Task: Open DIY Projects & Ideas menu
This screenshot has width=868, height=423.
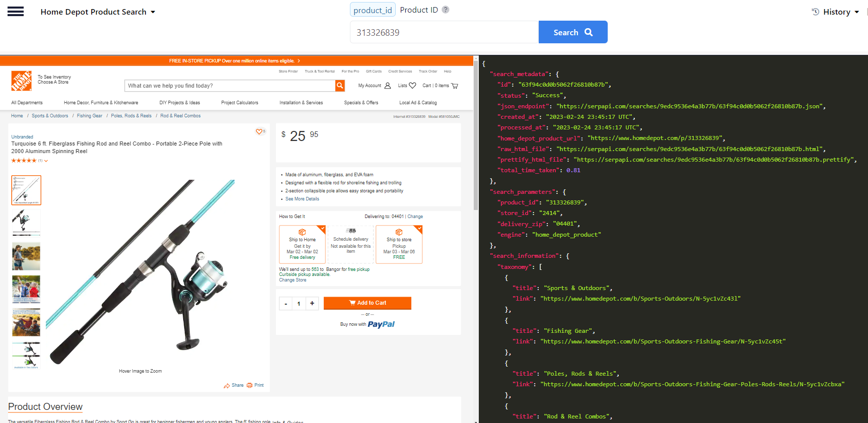Action: click(180, 103)
